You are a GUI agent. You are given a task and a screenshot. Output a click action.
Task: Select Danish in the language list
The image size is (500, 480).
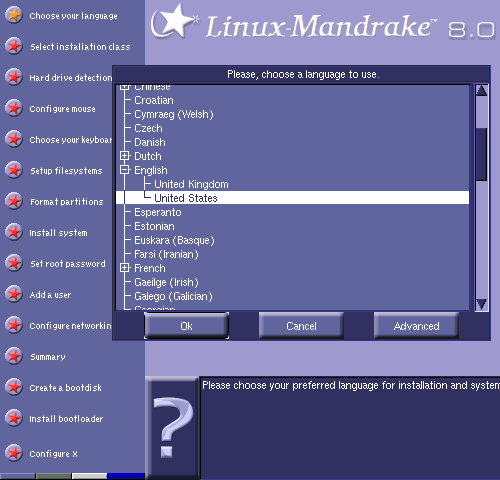coord(150,142)
